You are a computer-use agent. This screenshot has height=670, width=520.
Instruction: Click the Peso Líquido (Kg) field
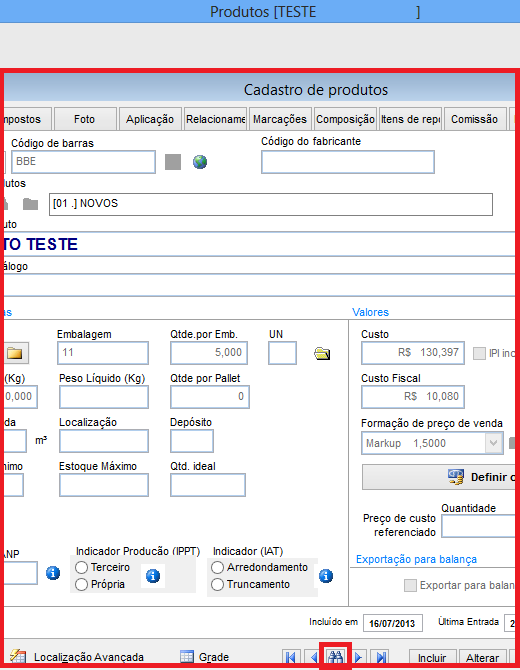click(104, 397)
